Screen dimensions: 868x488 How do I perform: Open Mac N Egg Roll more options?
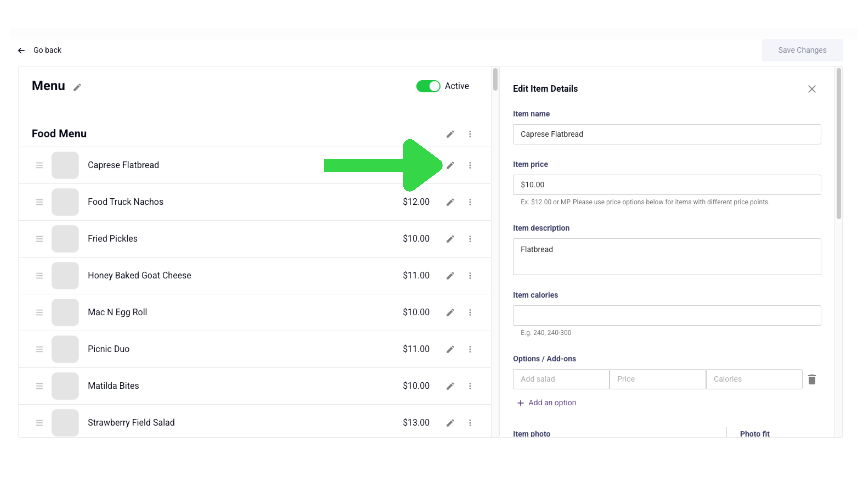(x=470, y=312)
